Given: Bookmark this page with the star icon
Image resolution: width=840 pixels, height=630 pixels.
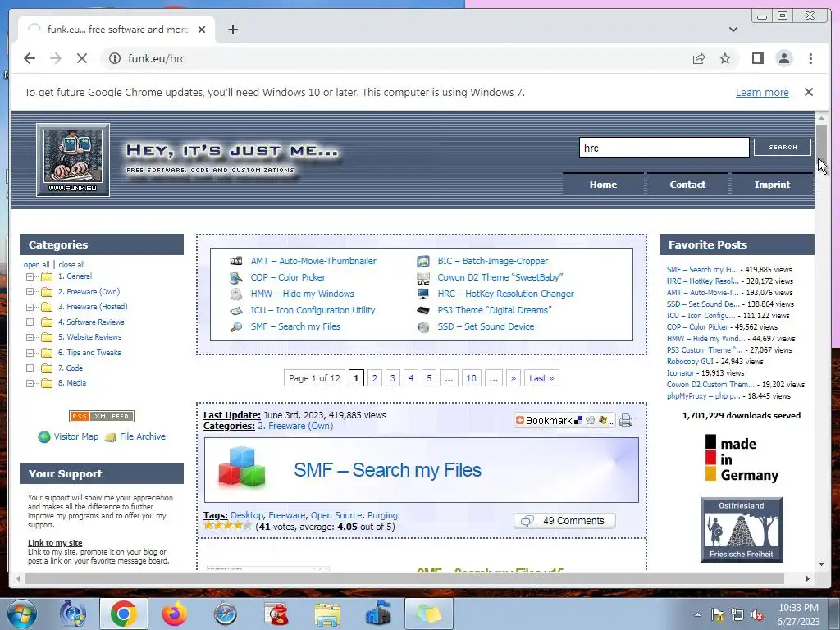Looking at the screenshot, I should [725, 58].
